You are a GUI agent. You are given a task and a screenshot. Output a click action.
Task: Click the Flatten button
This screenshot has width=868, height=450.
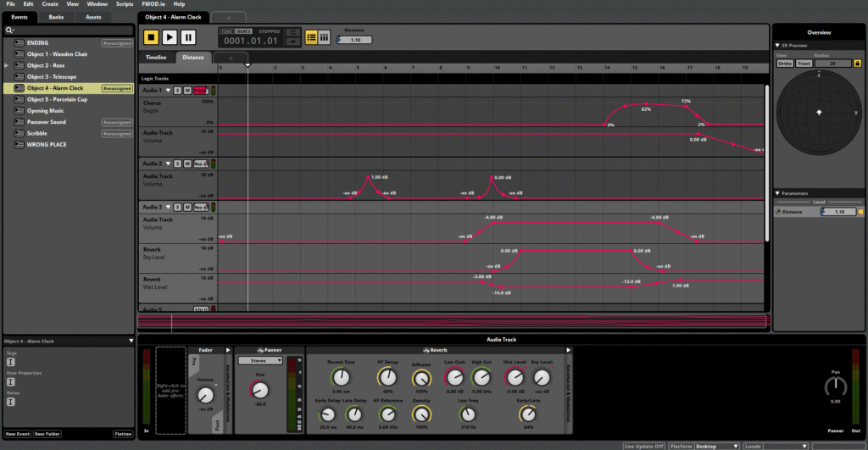pyautogui.click(x=123, y=434)
